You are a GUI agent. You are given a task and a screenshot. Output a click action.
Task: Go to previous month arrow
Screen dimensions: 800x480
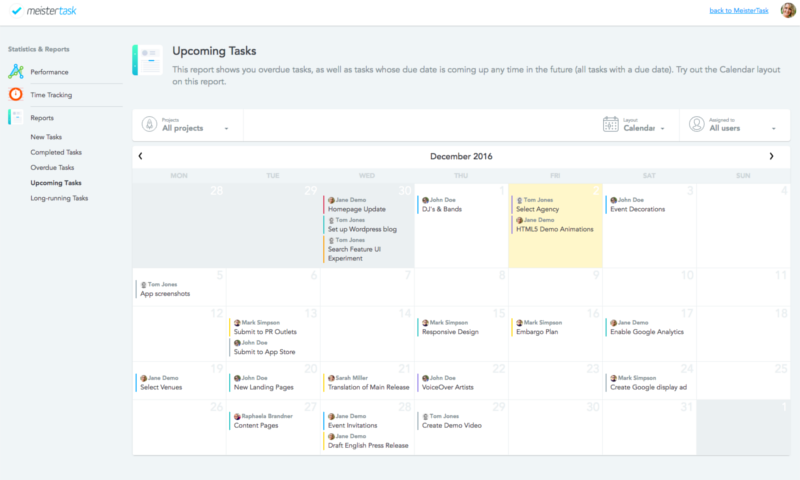[140, 156]
